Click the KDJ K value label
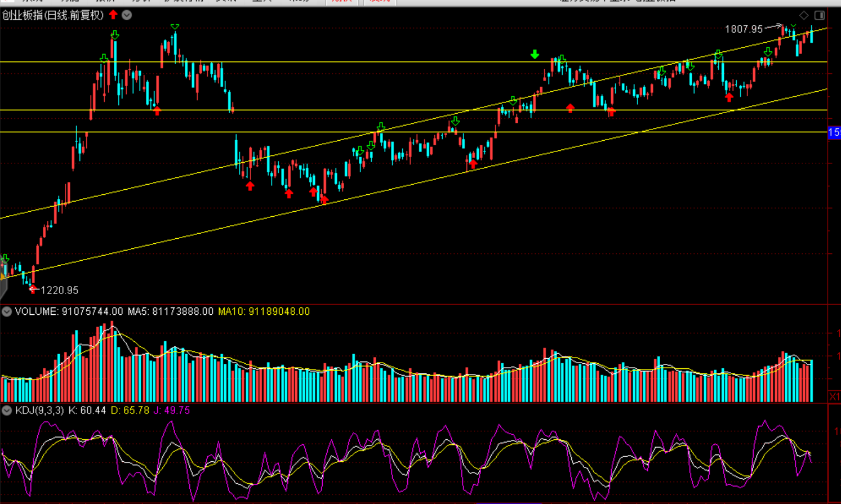This screenshot has height=504, width=841. tap(87, 411)
